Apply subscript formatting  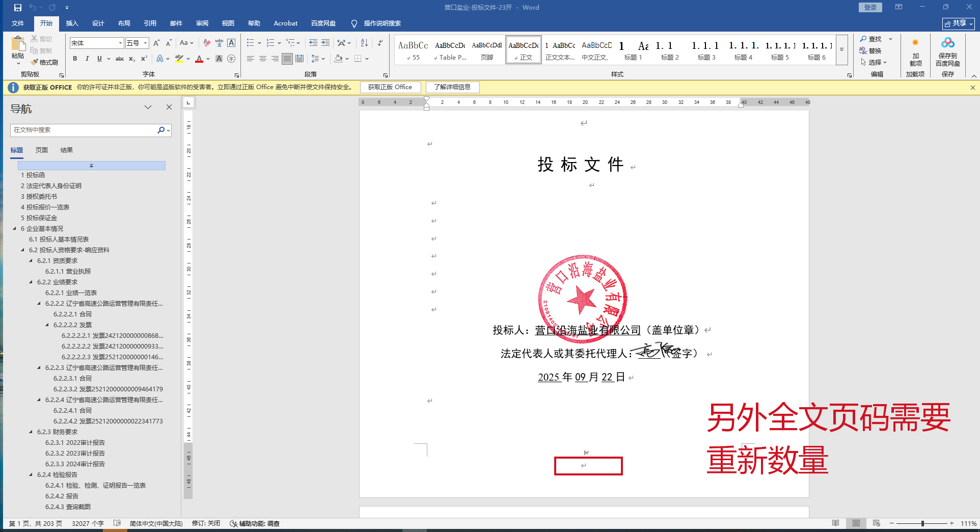132,59
